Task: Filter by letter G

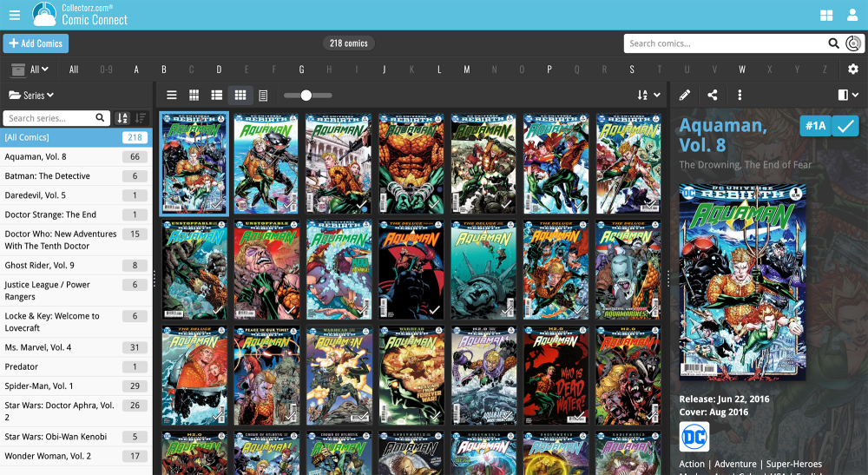Action: (x=302, y=69)
